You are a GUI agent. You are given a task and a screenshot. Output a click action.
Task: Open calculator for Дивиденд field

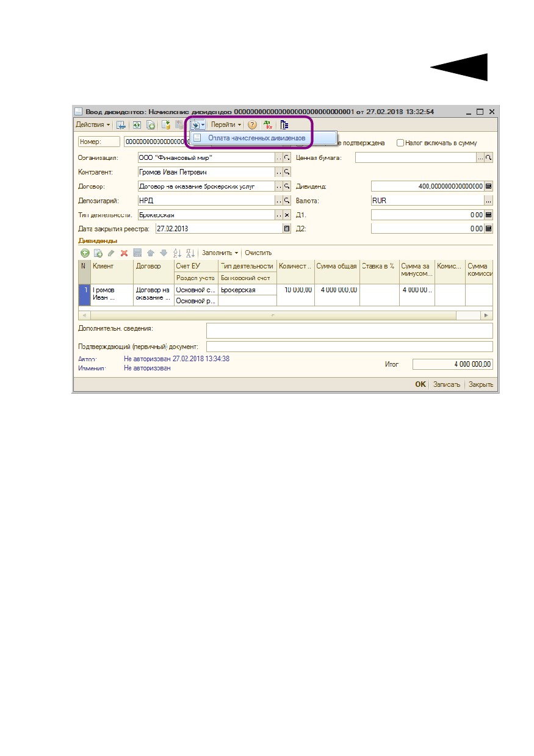(488, 186)
